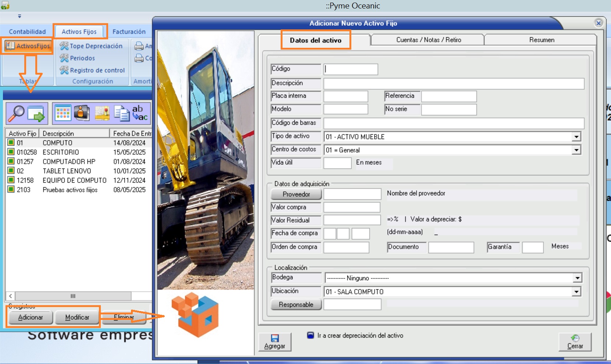Expand the Tipo de activo dropdown

coord(576,137)
